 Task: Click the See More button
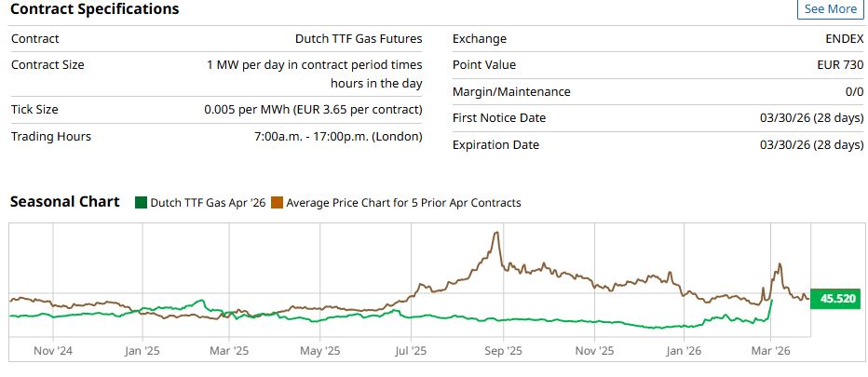pyautogui.click(x=830, y=8)
